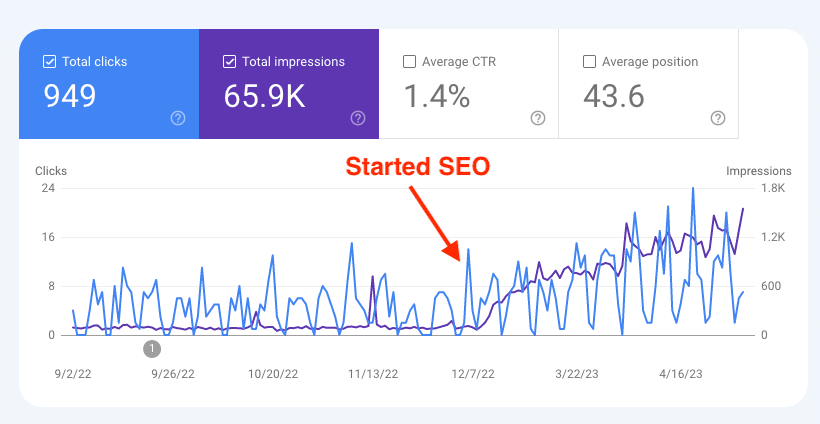Select the 1.4% Average CTR card
The image size is (820, 424).
[x=469, y=84]
